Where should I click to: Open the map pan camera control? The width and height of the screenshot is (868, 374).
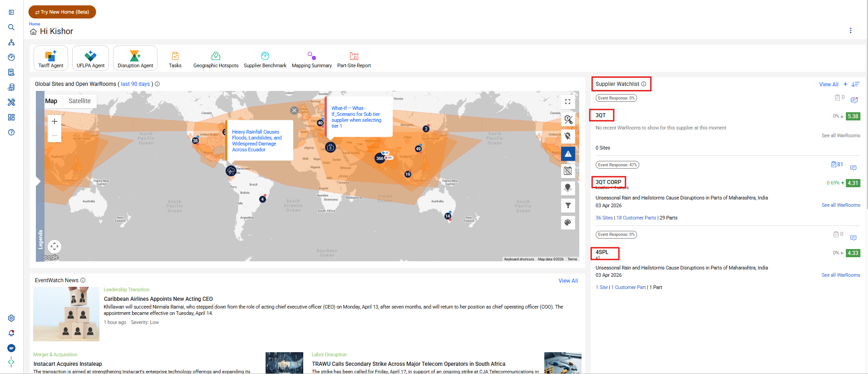54,246
